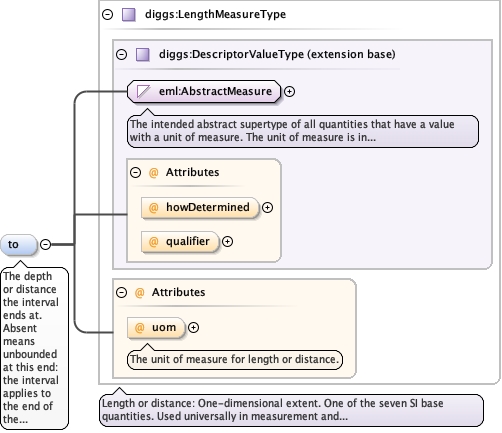Select the qualifier attribute box
Viewport: 502px width, 433px height.
pos(180,242)
